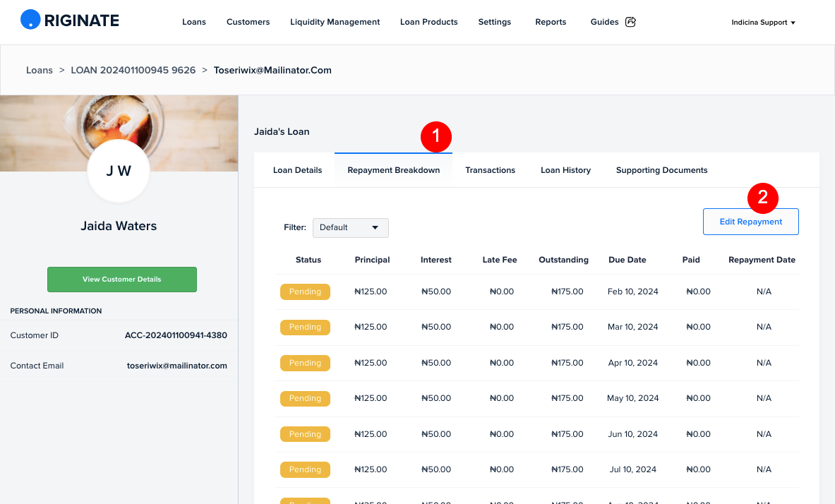Screen dimensions: 835x504
Task: Switch to the Transactions tab
Action: (491, 170)
